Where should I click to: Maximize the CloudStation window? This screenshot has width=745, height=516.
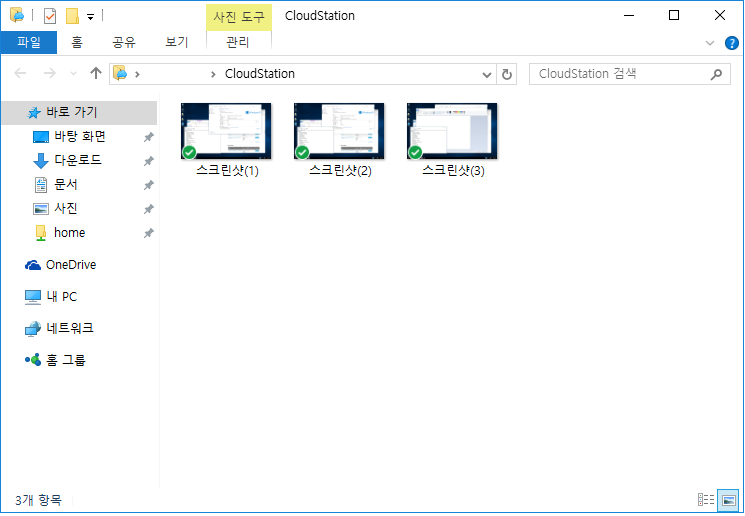[674, 16]
